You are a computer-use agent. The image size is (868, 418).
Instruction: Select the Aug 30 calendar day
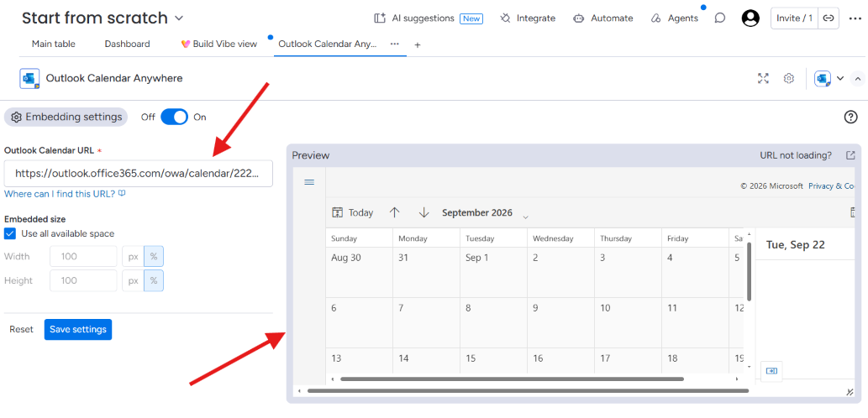[359, 272]
